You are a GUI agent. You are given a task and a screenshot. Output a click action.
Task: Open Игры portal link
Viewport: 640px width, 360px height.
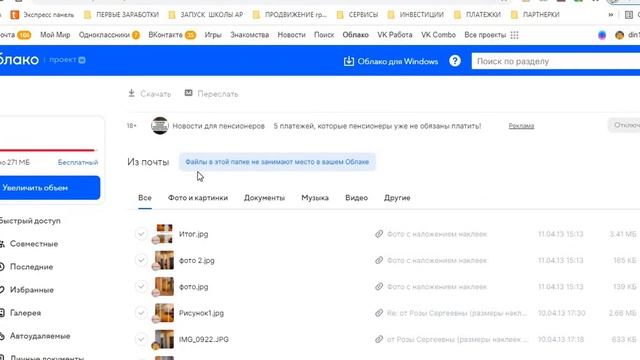213,35
